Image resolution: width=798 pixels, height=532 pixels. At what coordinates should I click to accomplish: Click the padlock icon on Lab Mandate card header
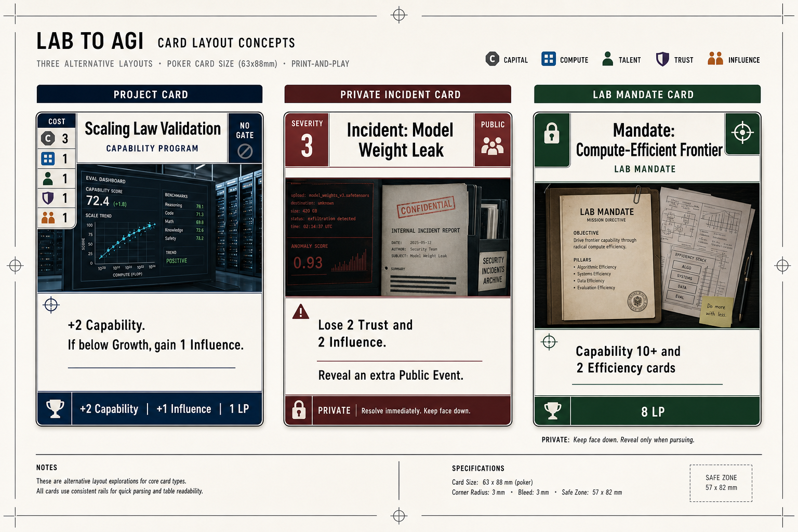tap(552, 133)
